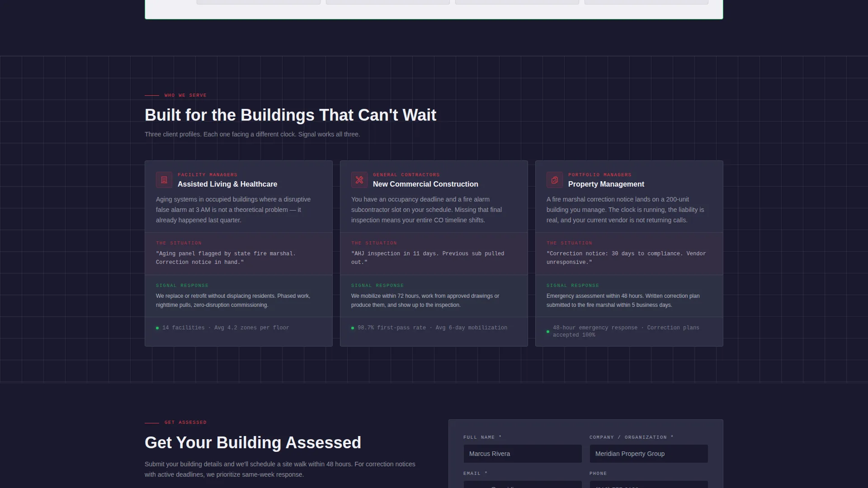Click the green dot beside 98.7% first-pass rate
Screen dimensions: 868x488
[353, 328]
